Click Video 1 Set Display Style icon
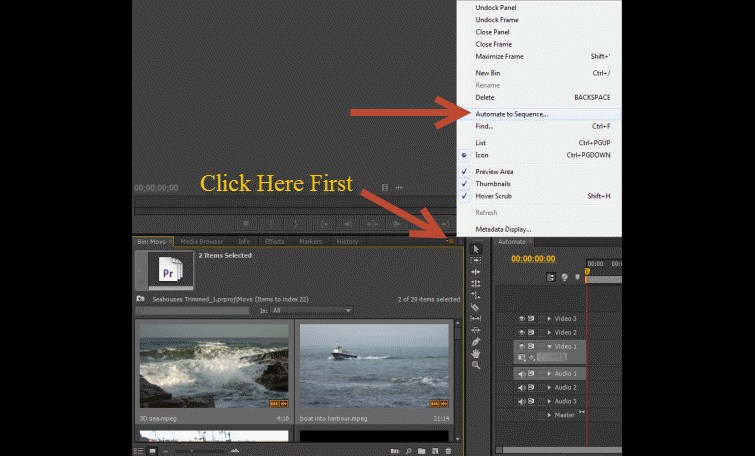Viewport: 755px width, 456px height. pos(521,357)
